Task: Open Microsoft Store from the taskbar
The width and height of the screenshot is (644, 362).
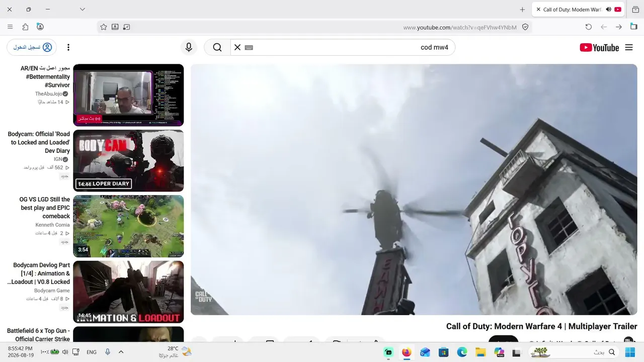Action: [x=443, y=352]
